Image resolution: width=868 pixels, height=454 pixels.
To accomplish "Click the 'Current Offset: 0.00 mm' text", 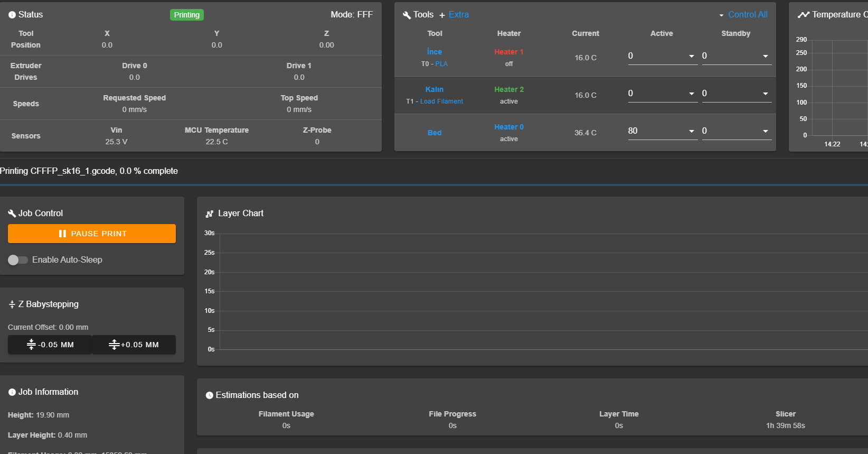I will coord(48,327).
